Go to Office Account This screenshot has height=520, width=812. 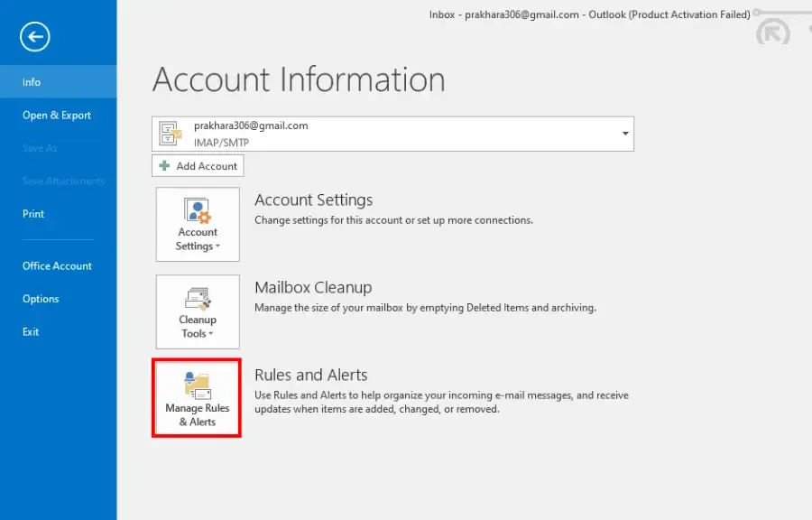[x=58, y=265]
